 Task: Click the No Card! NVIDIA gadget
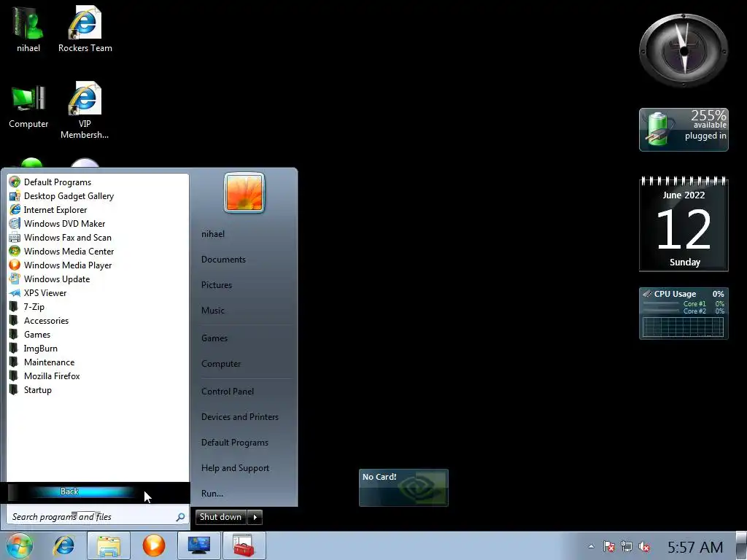click(x=403, y=488)
